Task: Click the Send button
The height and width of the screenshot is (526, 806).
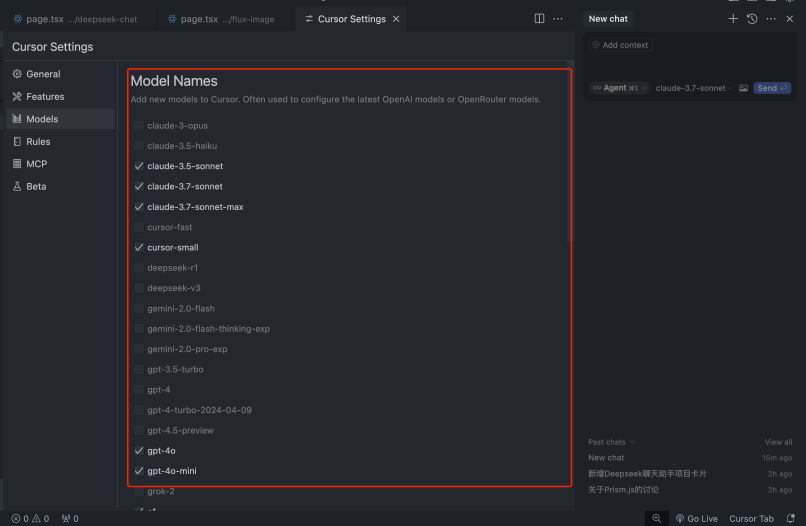Action: coord(771,88)
